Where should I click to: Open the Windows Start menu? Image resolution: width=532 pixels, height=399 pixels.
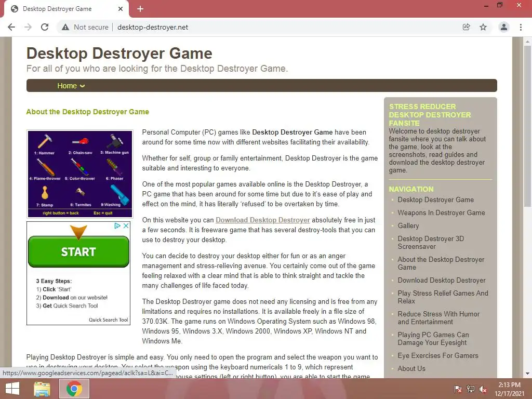pos(12,389)
